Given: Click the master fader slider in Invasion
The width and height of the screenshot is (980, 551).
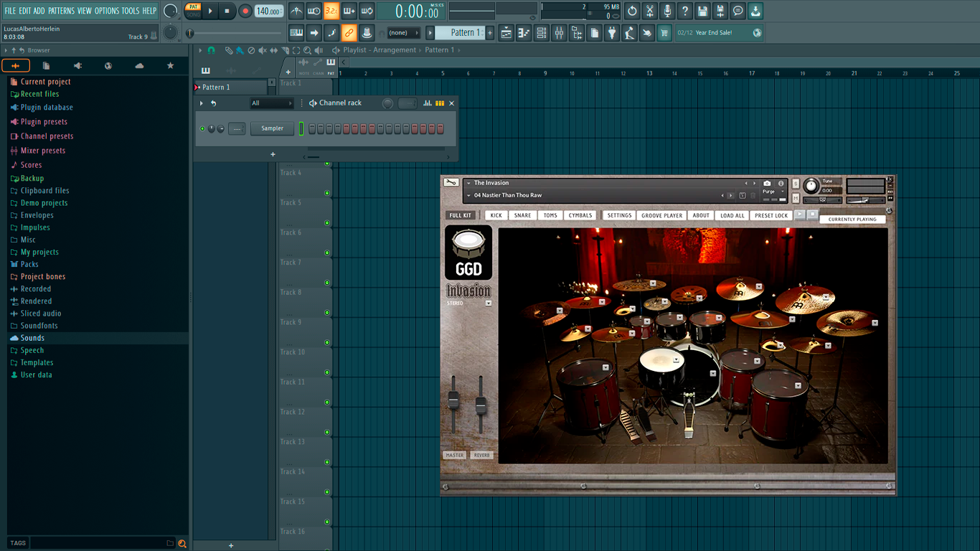Looking at the screenshot, I should (453, 399).
